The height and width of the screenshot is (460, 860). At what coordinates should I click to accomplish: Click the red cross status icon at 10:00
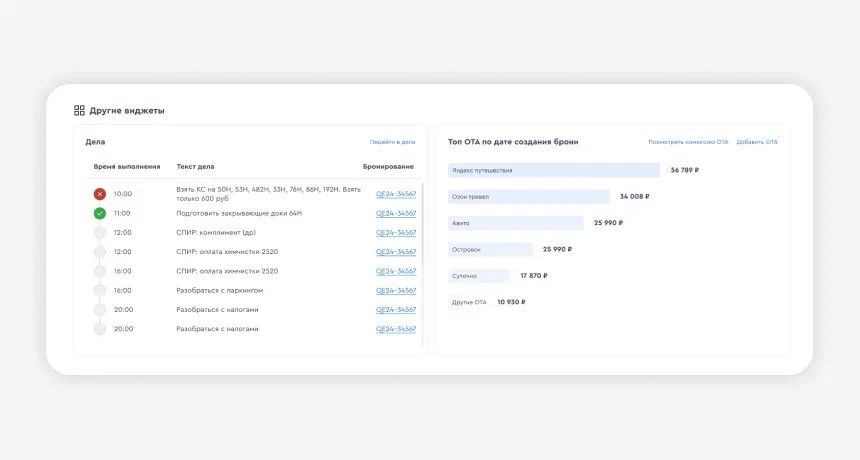(99, 194)
